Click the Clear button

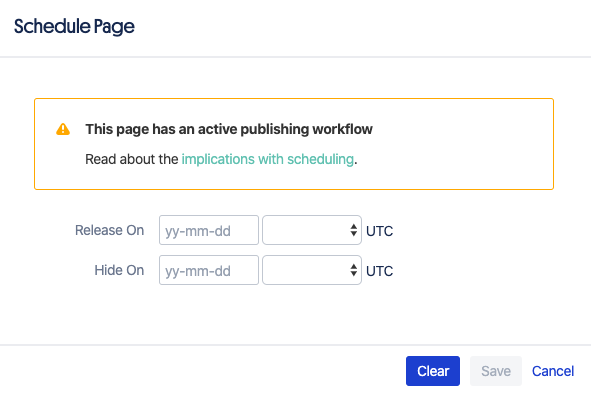coord(433,371)
